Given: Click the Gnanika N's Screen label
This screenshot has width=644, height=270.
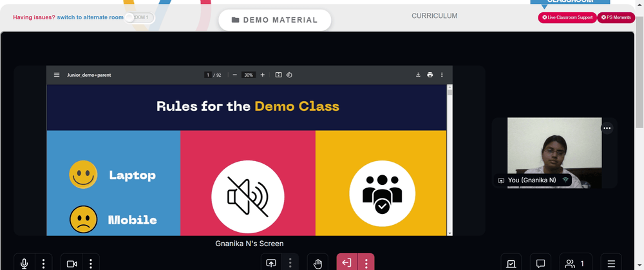Looking at the screenshot, I should coord(249,244).
